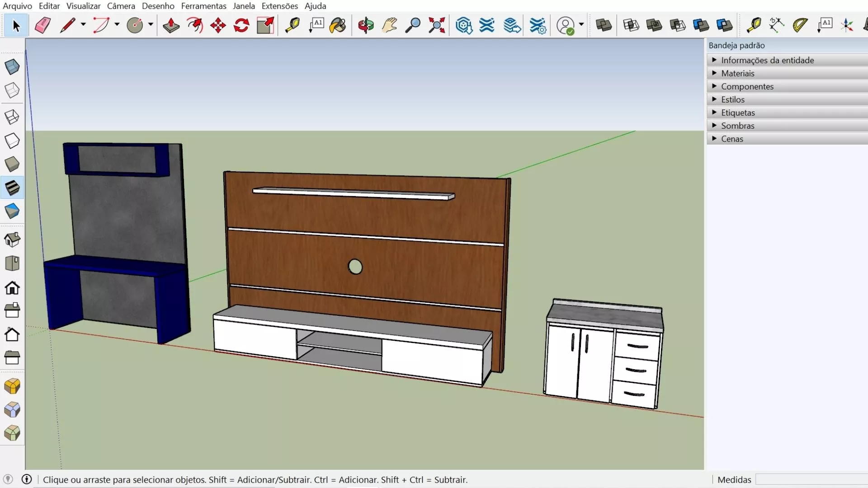Expand the Sombras panel
The image size is (868, 488).
click(x=737, y=126)
